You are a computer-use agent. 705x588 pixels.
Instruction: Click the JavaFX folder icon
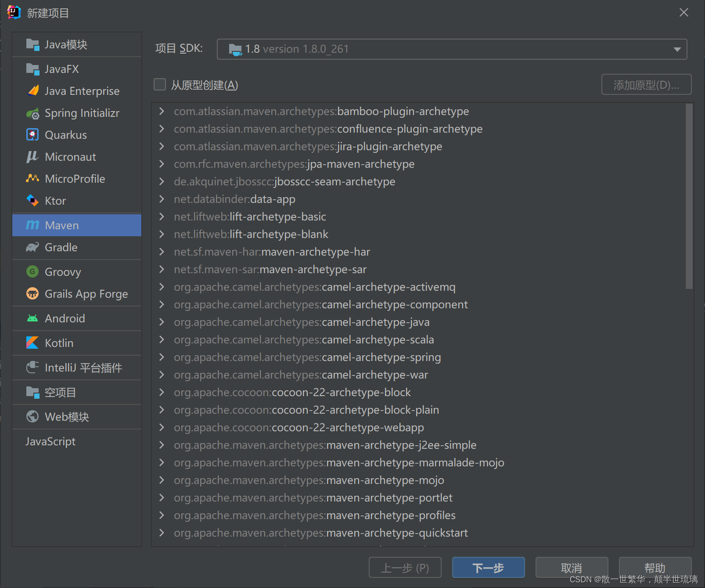point(32,69)
